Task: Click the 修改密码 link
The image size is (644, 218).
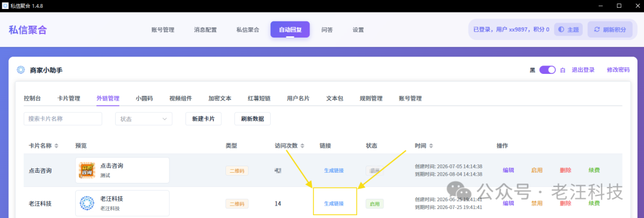Action: pos(618,70)
